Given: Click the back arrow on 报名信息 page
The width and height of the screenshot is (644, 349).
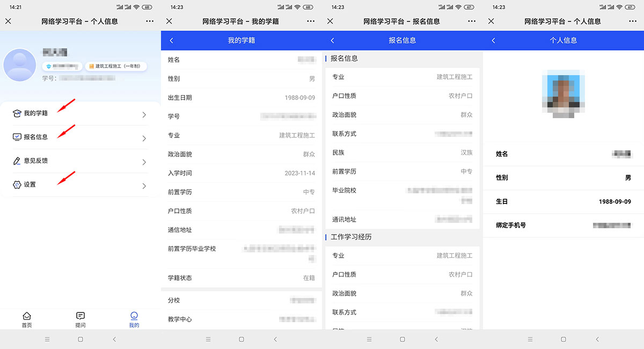Looking at the screenshot, I should pos(332,40).
